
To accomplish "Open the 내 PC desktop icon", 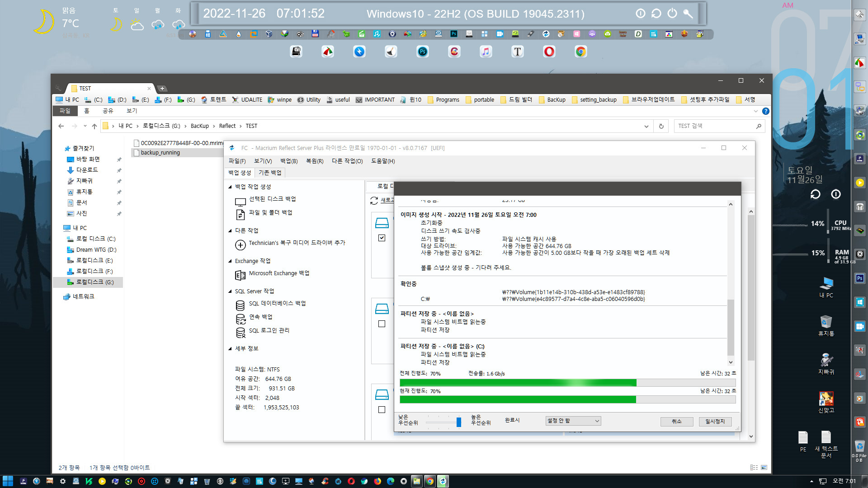I will pos(826,287).
